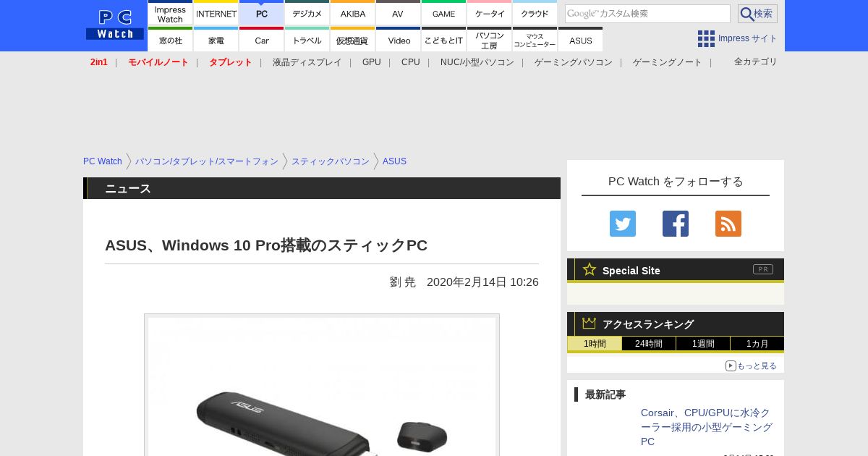
Task: Open the GPU category
Action: (372, 62)
